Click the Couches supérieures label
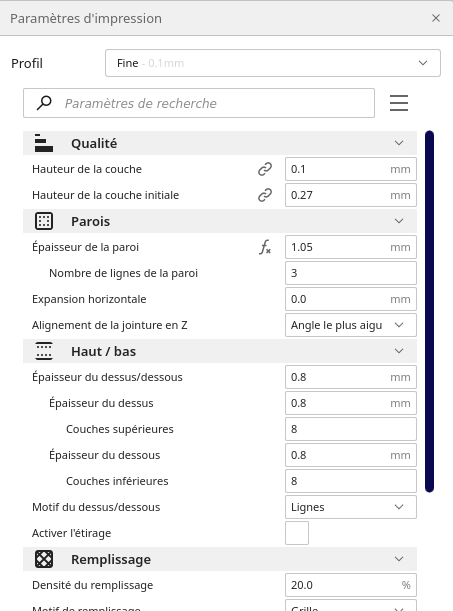The height and width of the screenshot is (611, 453). pos(120,429)
